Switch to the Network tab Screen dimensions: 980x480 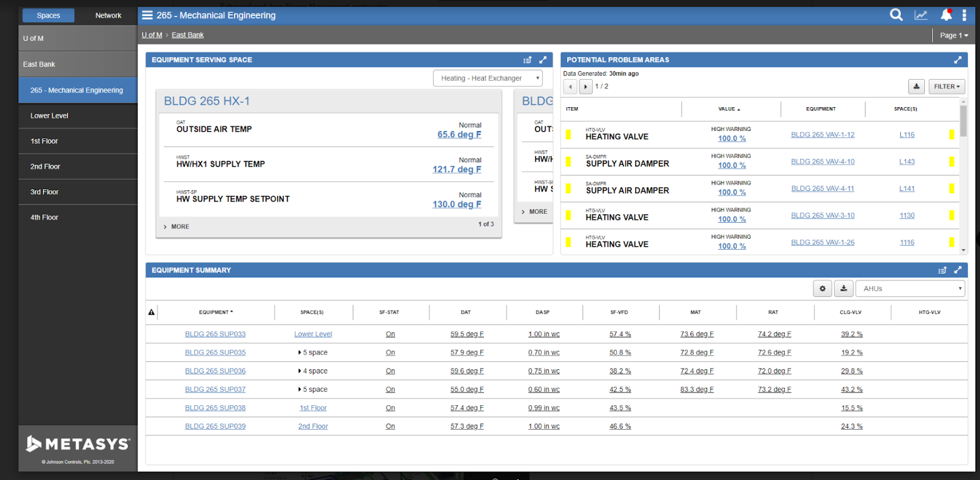coord(108,15)
